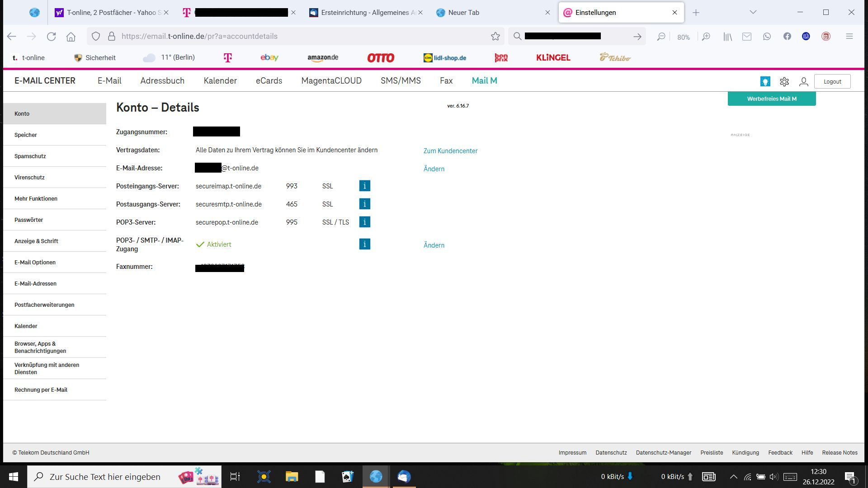Screen dimensions: 868x488
Task: Click Ändern next to E-Mail-Adresse
Action: pyautogui.click(x=434, y=169)
